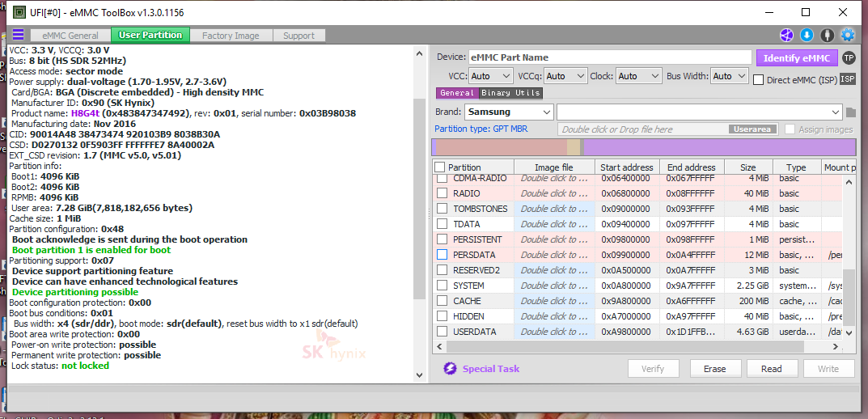
Task: Check the RADIO partition checkbox
Action: pyautogui.click(x=442, y=193)
